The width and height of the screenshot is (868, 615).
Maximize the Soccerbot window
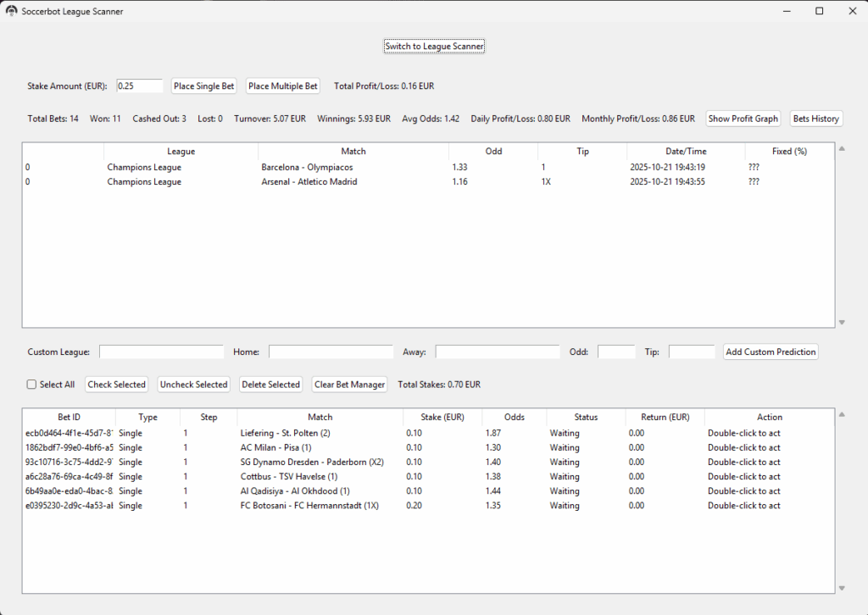pyautogui.click(x=820, y=11)
